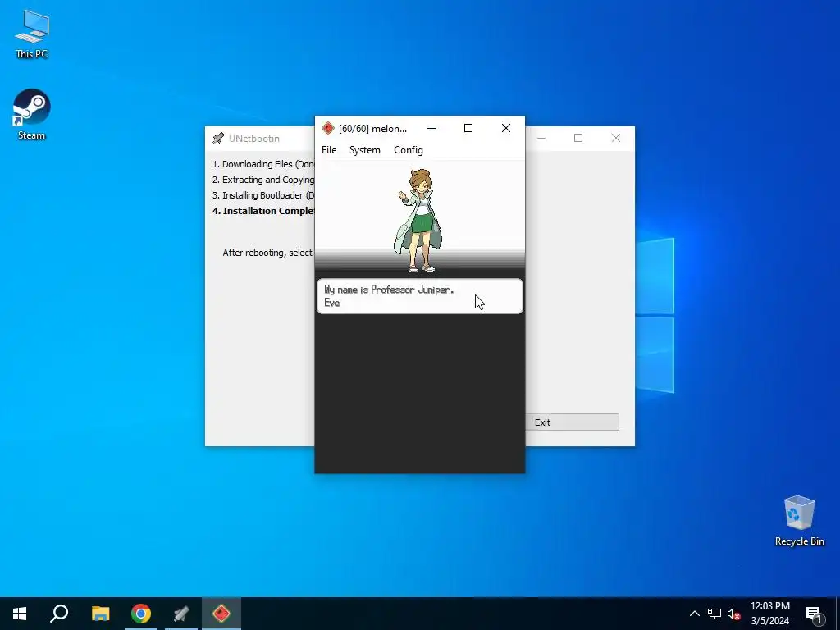Click the black bottom touchscreen of melonDS
This screenshot has width=840, height=630.
tap(419, 395)
